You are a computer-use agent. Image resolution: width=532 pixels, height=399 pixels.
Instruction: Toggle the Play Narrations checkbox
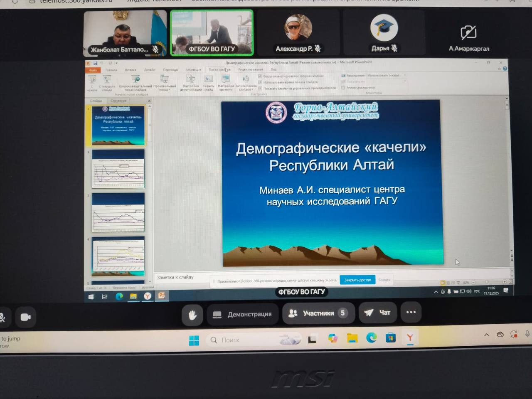260,76
